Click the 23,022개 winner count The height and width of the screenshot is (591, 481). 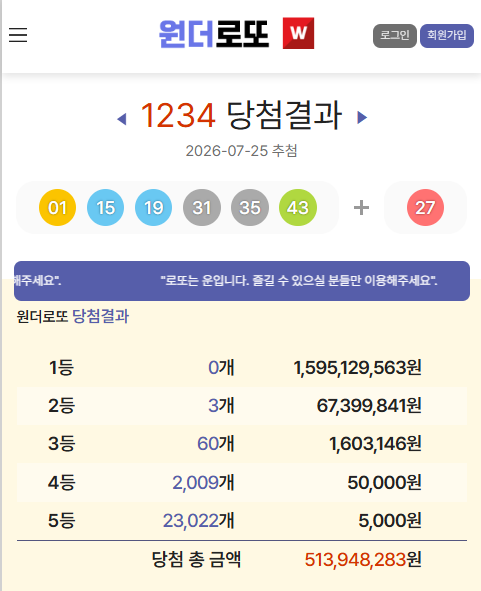(x=199, y=521)
